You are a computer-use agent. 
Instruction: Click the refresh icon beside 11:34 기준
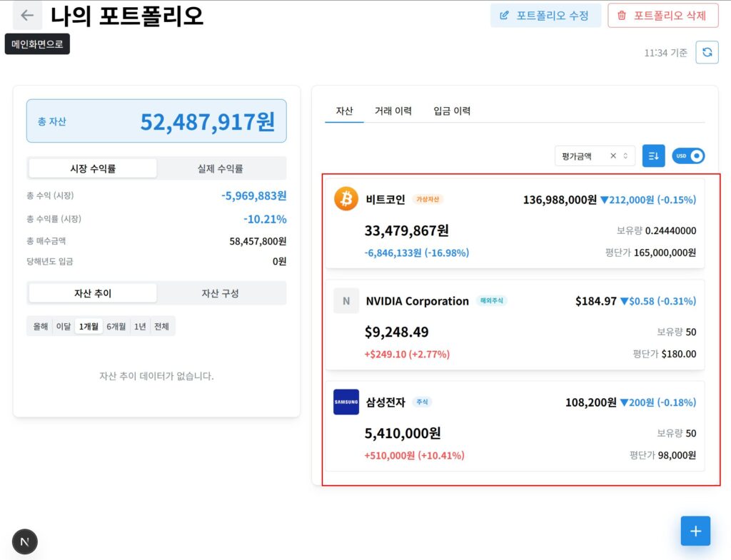(x=707, y=52)
